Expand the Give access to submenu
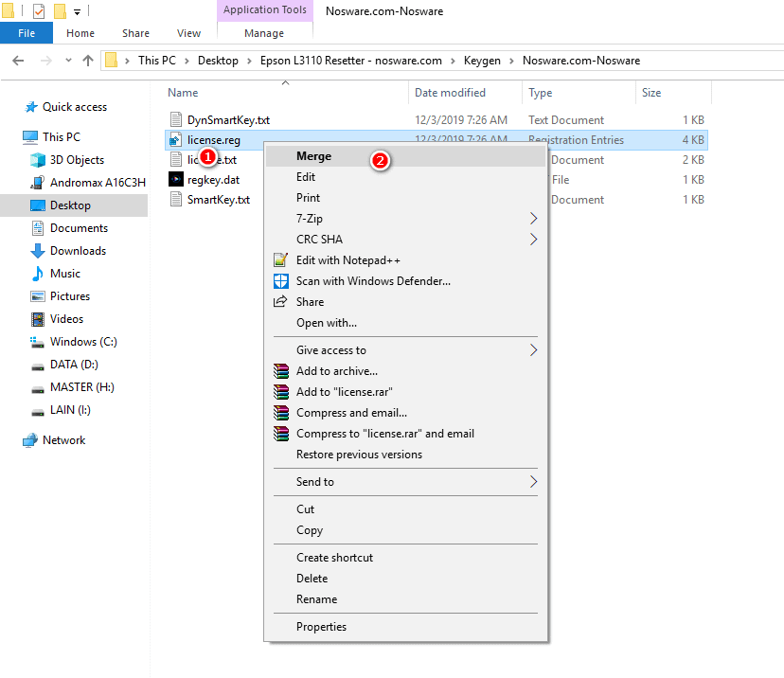The image size is (784, 678). tap(405, 350)
